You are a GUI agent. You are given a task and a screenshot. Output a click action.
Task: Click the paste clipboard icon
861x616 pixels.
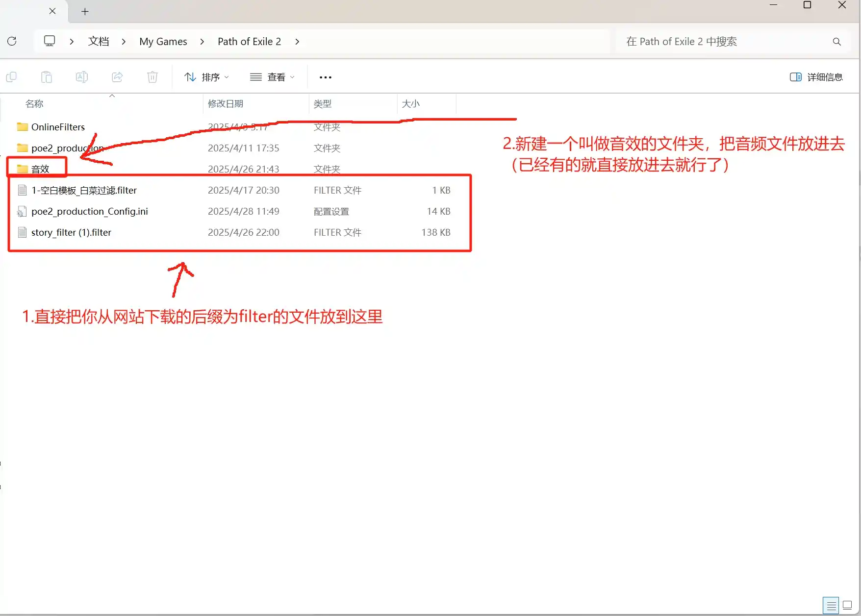(x=47, y=77)
